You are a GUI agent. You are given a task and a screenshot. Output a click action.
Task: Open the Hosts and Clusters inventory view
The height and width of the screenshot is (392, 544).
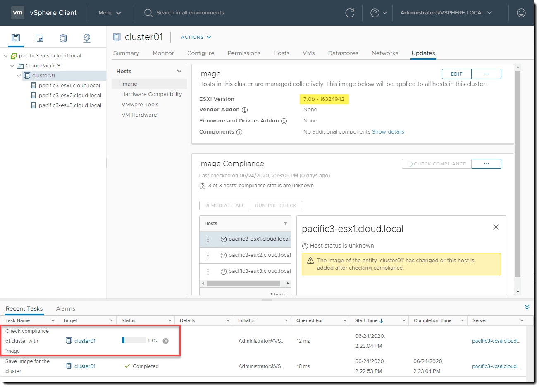[16, 38]
